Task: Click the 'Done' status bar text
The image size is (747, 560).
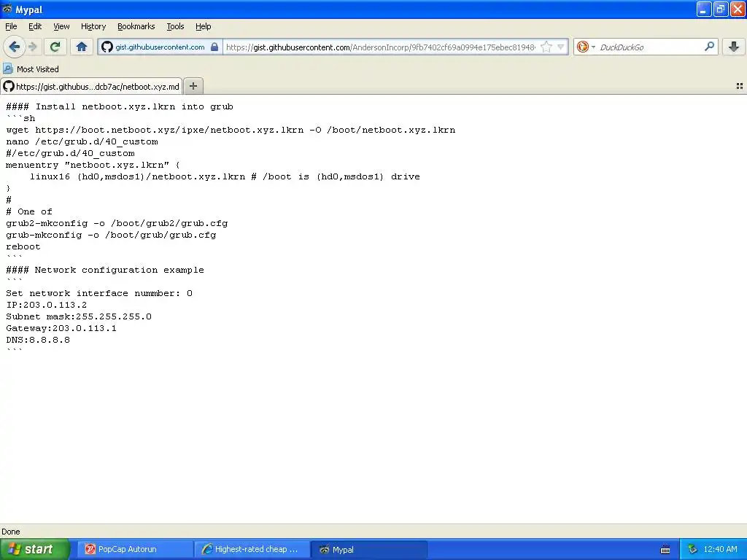Action: pyautogui.click(x=10, y=532)
